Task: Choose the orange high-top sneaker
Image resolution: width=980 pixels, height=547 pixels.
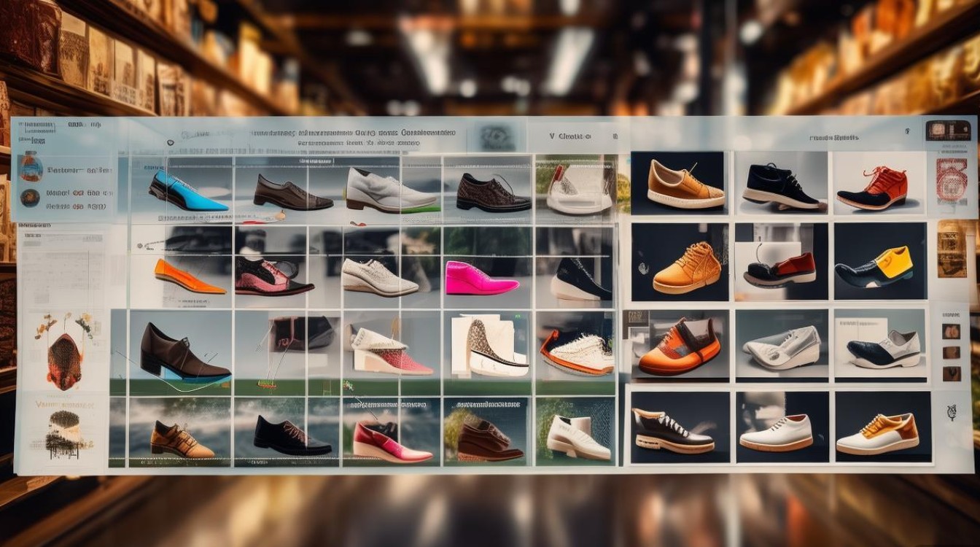Action: 686,267
